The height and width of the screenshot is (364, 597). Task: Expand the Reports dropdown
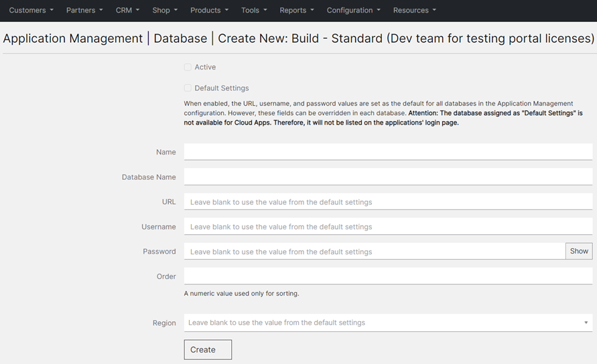[297, 10]
